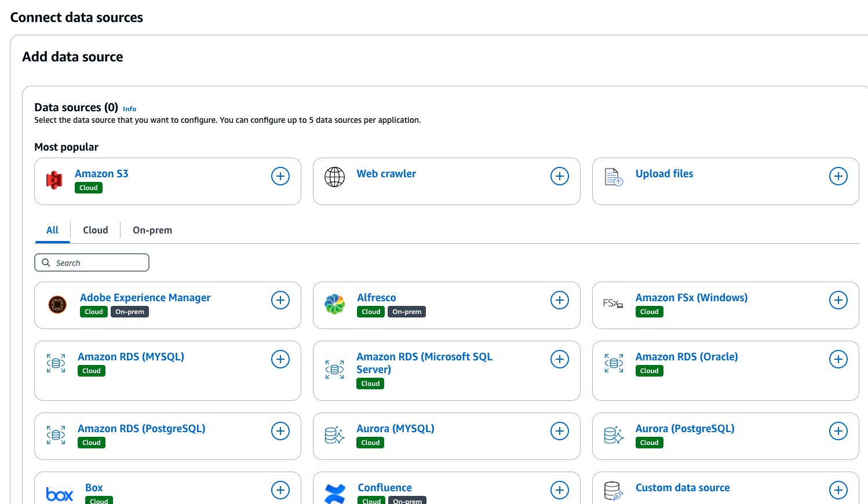Click the plus icon on Upload files
This screenshot has width=868, height=504.
click(x=838, y=176)
